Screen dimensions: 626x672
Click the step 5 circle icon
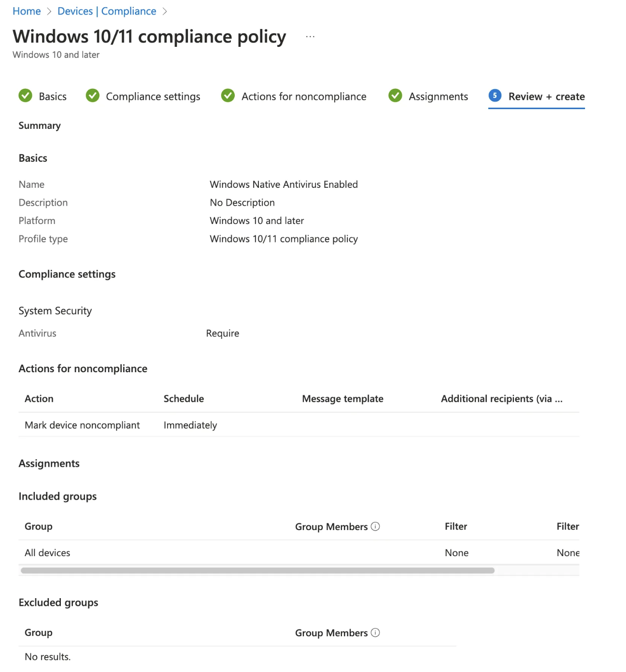coord(495,96)
